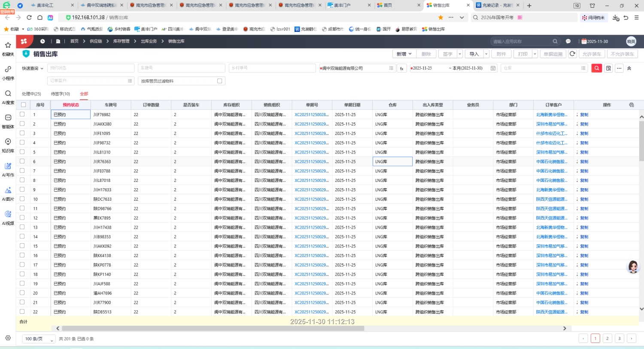Open the fx formula button
The width and height of the screenshot is (644, 349).
(401, 68)
